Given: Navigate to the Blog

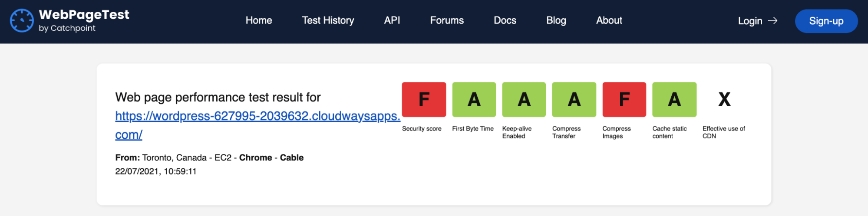Looking at the screenshot, I should point(556,20).
